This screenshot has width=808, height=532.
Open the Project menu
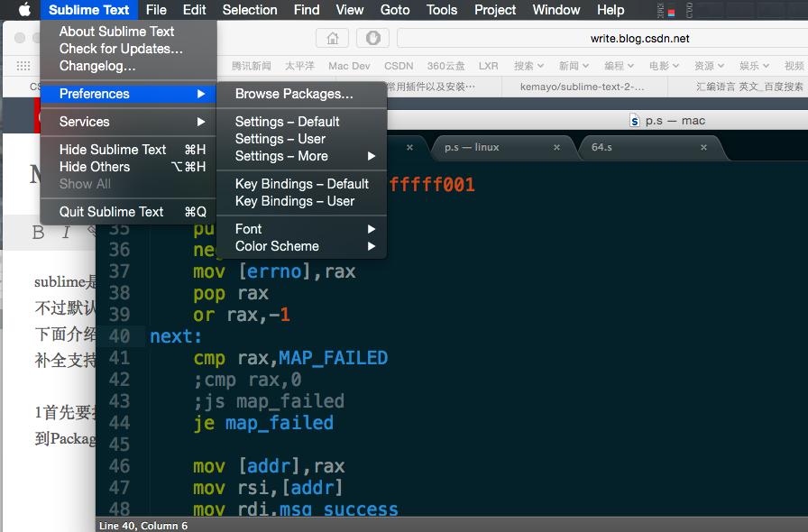click(495, 10)
